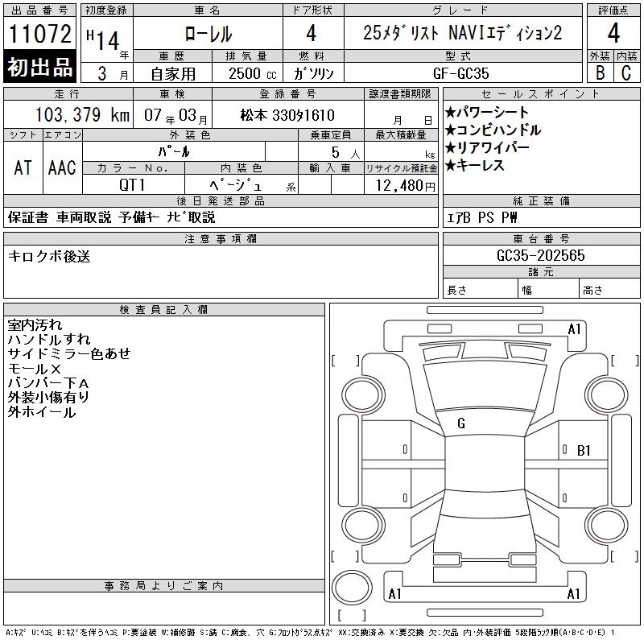Select the 注意事項欄 section header
Viewport: 644px width, 644px height.
221,238
